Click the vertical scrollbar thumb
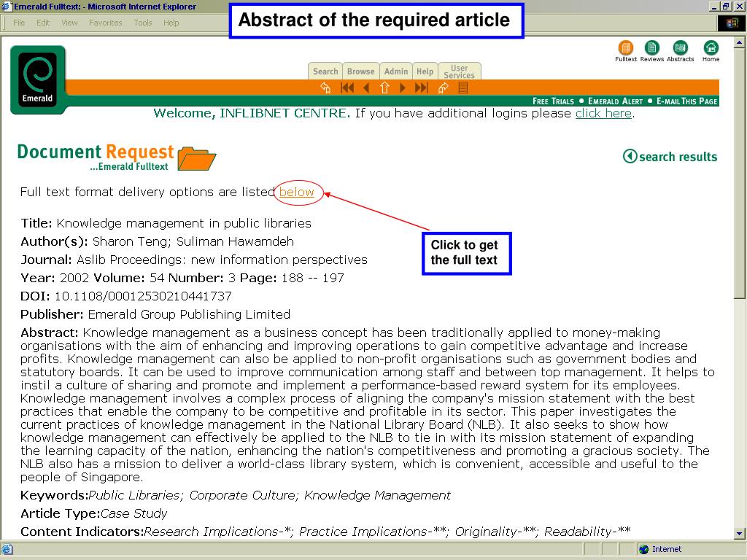The height and width of the screenshot is (560, 747). [x=740, y=174]
